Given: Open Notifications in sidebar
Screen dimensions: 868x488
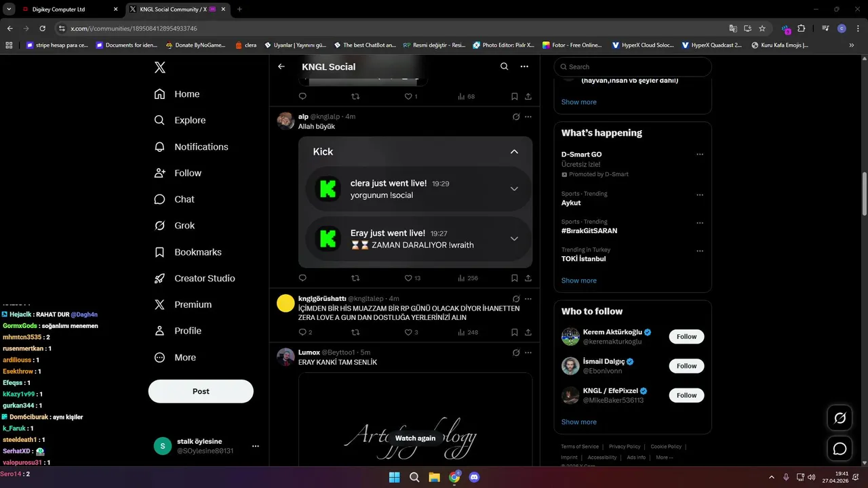Looking at the screenshot, I should coord(191,146).
